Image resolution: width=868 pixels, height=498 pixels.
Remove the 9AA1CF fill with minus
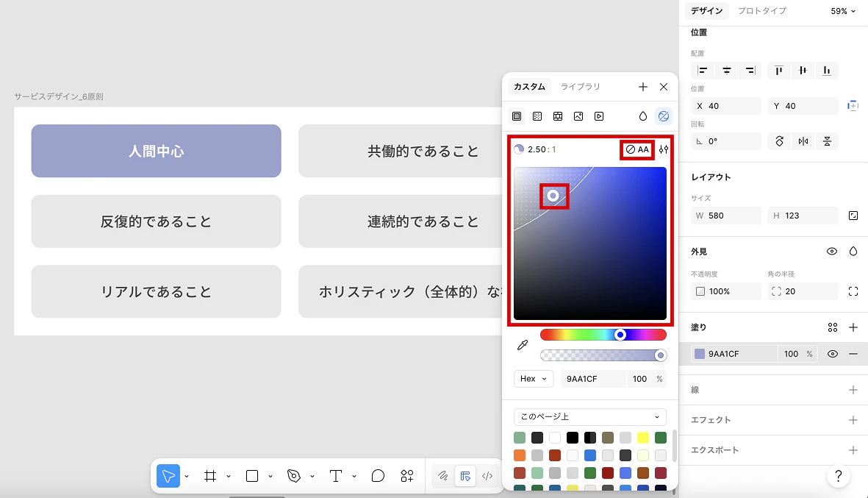[x=853, y=354]
